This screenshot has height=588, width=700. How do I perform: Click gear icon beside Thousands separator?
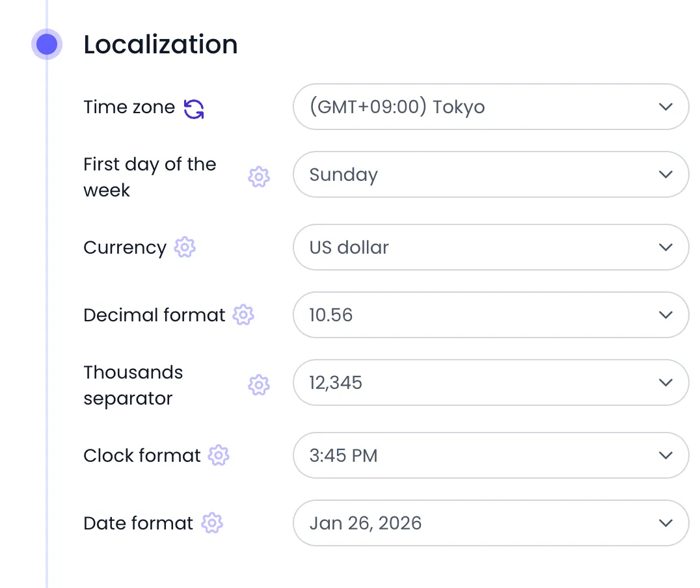[x=259, y=385]
